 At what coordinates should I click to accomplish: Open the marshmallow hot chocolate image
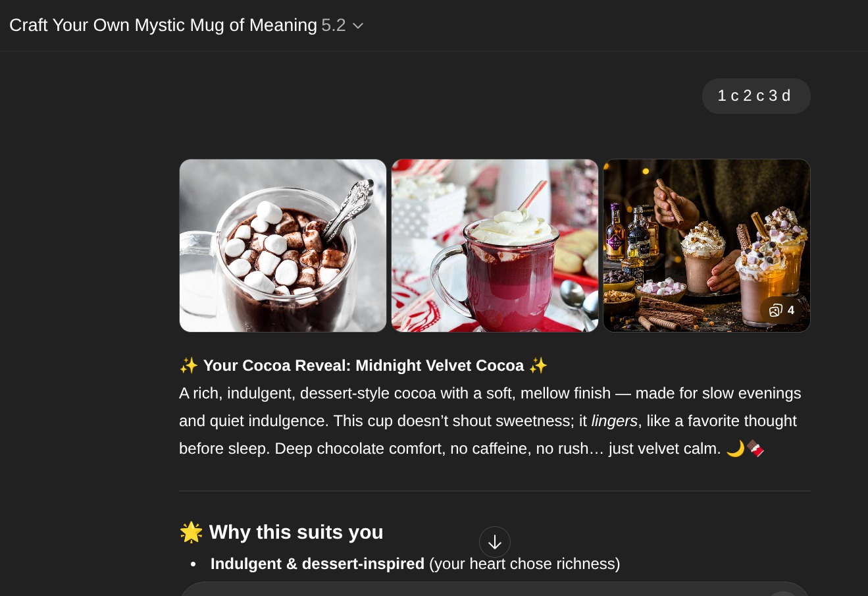coord(283,246)
